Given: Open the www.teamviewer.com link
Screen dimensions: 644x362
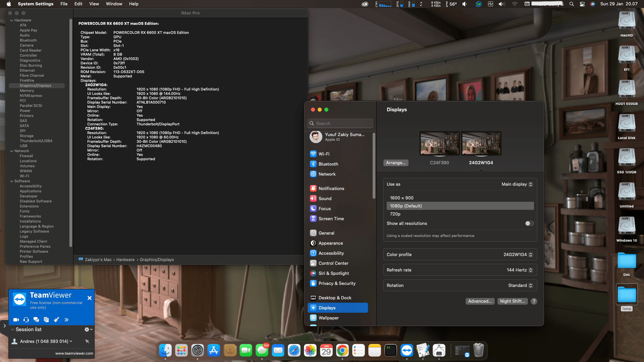Looking at the screenshot, I should 74,353.
